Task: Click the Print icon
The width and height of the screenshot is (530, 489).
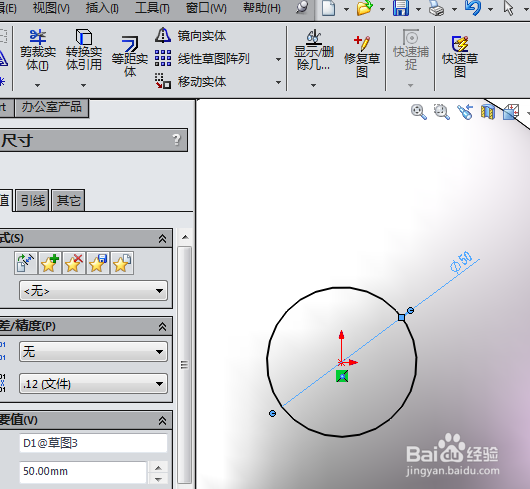Action: coord(436,8)
